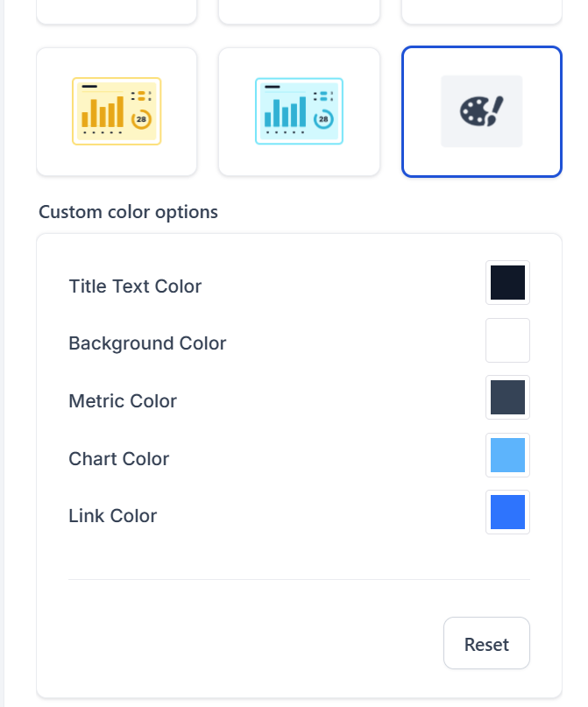Select the highlighted custom theme card
The height and width of the screenshot is (707, 588).
480,110
